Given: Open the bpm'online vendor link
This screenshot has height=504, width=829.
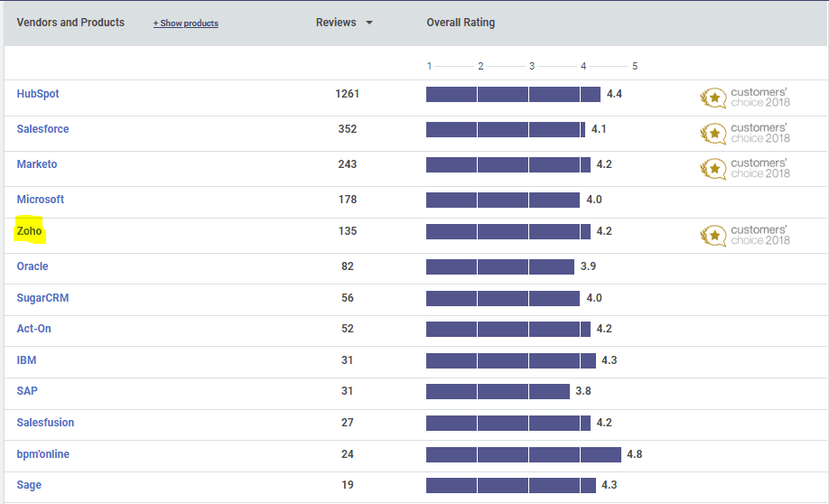Looking at the screenshot, I should pyautogui.click(x=42, y=454).
